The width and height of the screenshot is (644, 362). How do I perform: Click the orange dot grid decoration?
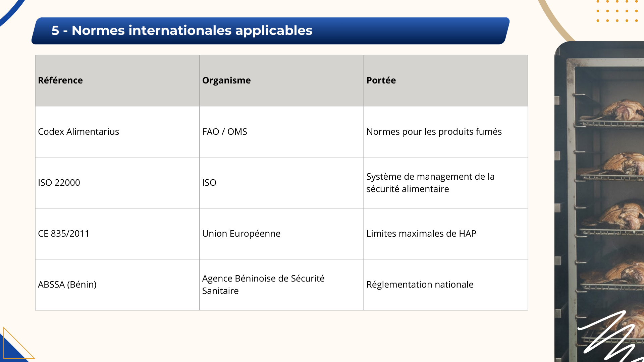pyautogui.click(x=617, y=11)
